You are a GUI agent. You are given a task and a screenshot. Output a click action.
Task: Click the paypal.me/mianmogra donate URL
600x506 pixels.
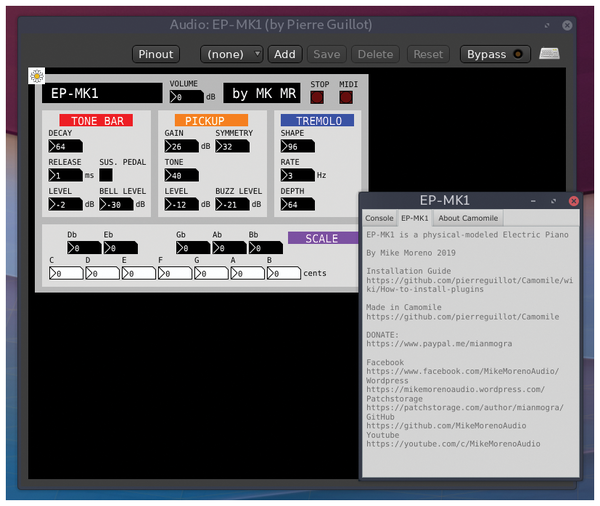(x=439, y=344)
